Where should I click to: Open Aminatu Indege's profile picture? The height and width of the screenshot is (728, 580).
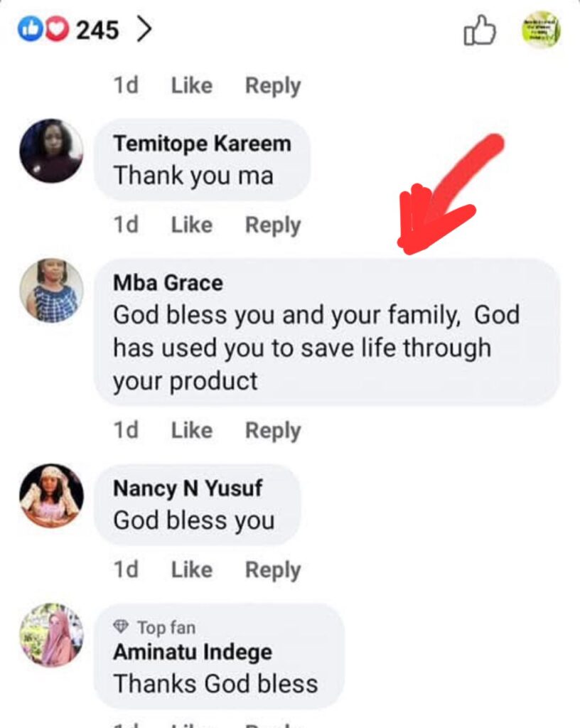[51, 635]
